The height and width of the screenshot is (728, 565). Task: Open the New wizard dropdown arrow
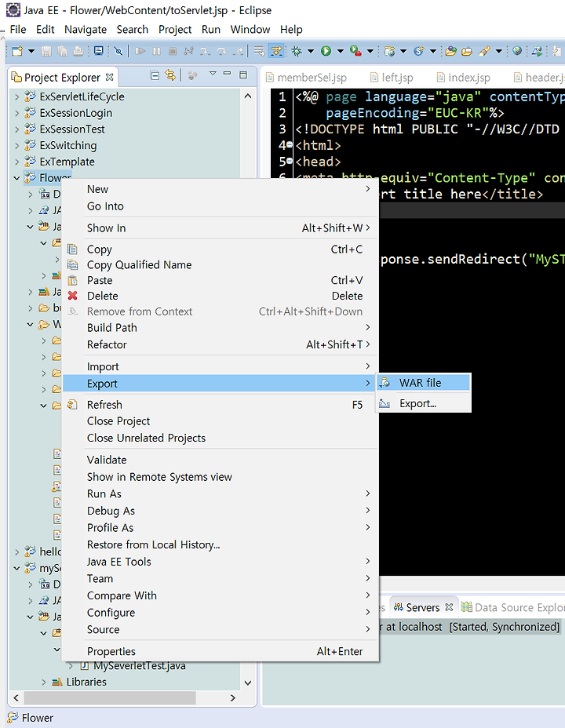[x=31, y=51]
